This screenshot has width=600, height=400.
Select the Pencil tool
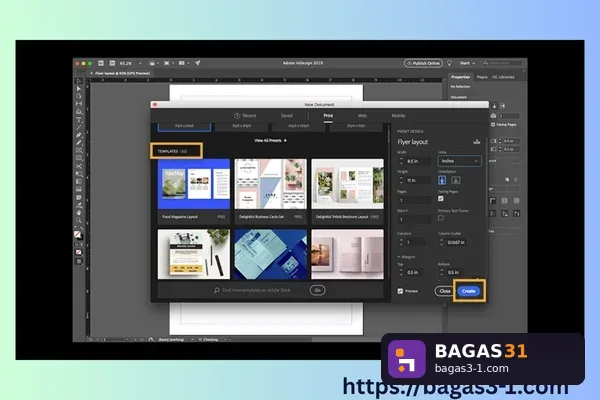click(79, 143)
